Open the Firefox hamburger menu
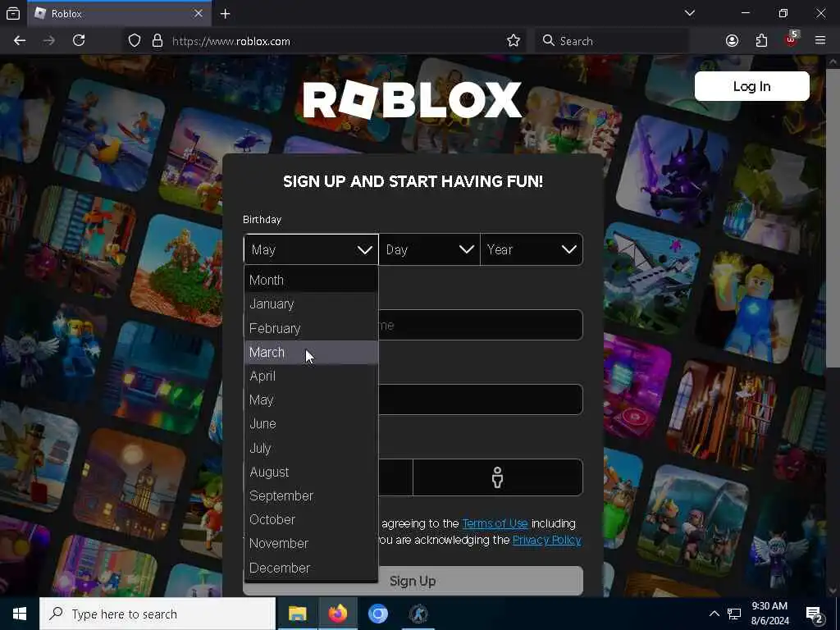This screenshot has height=630, width=840. click(820, 41)
